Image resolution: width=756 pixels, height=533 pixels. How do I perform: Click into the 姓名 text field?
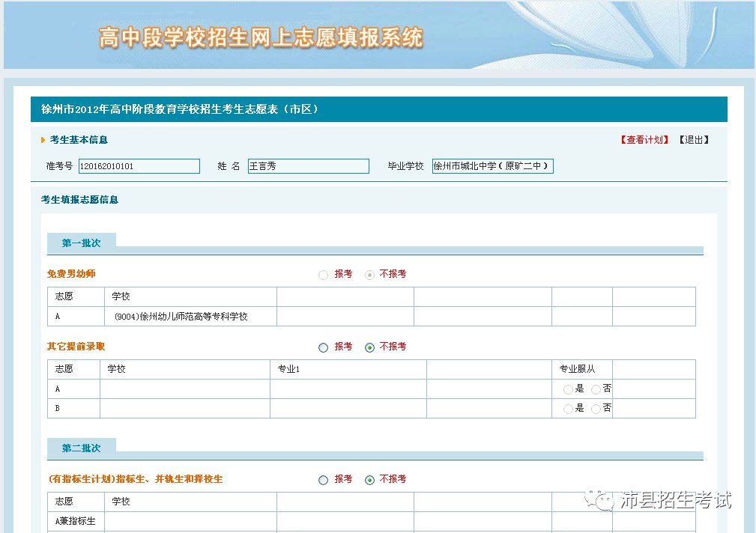click(308, 166)
